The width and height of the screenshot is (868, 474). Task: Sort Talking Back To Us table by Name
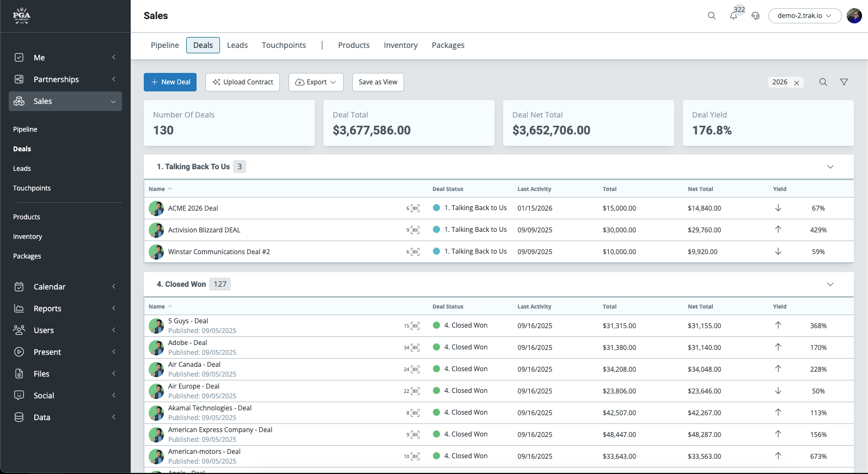point(160,189)
